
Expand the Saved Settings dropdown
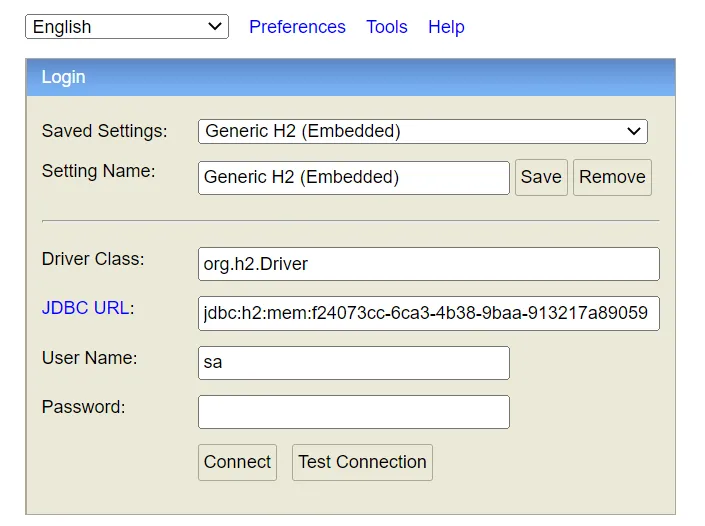[x=422, y=131]
